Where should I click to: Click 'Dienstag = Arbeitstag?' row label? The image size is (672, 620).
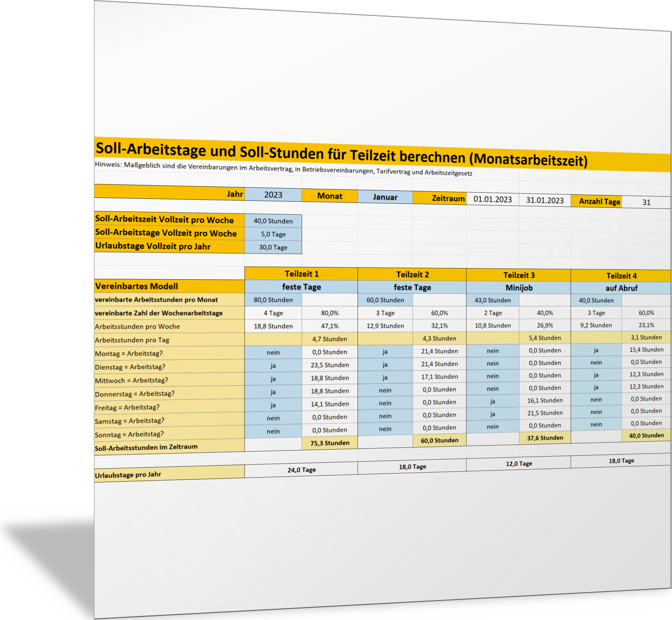pyautogui.click(x=169, y=367)
